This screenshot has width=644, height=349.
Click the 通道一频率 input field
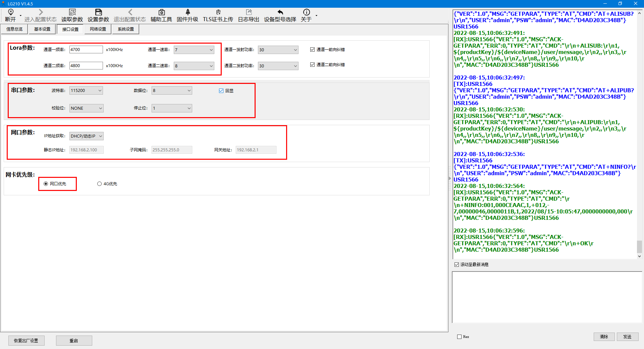[86, 50]
